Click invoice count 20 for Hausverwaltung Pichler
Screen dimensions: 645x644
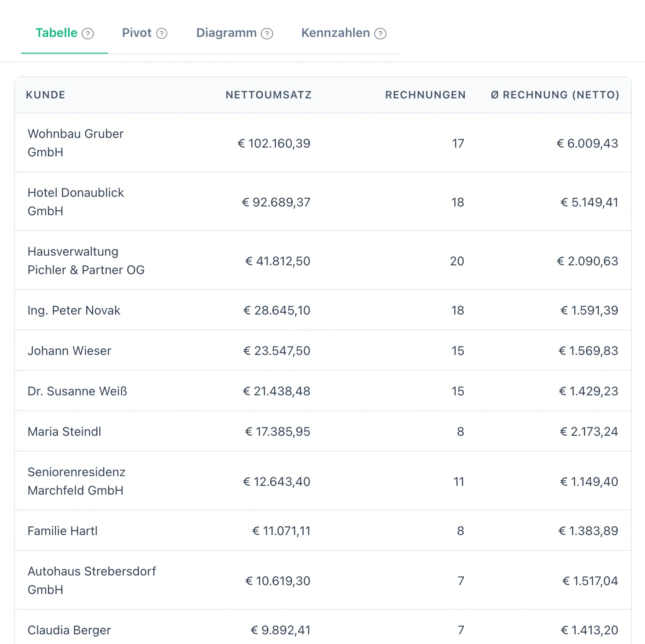[457, 261]
